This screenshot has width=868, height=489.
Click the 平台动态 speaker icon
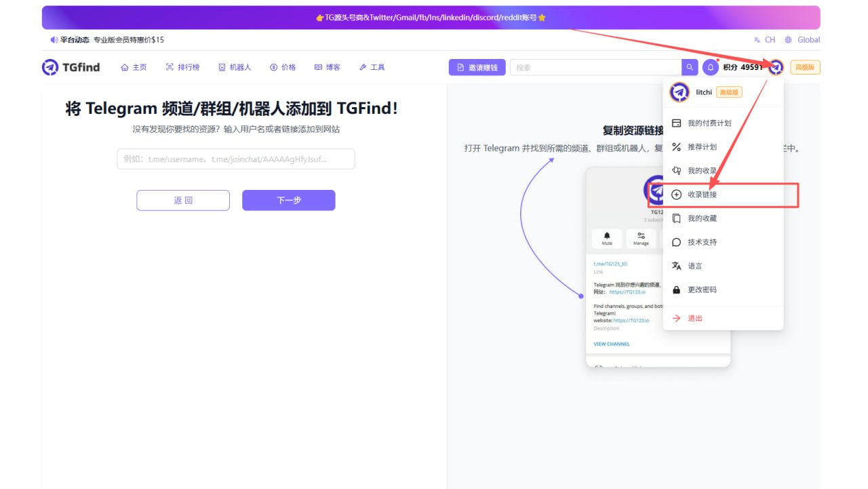coord(54,40)
